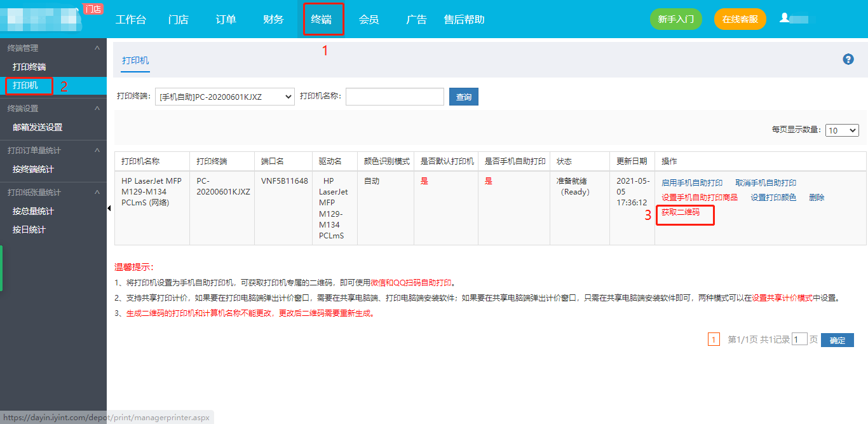Click the 获取二维码 link

pos(681,212)
